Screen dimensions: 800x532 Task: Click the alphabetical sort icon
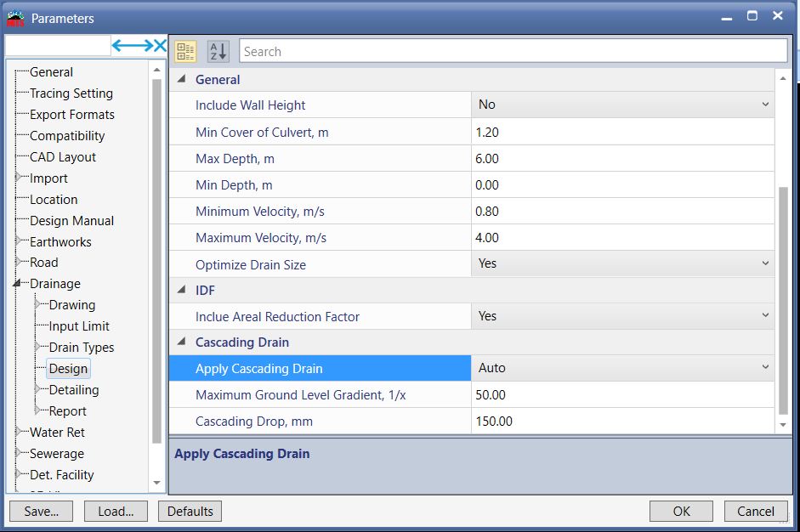click(218, 50)
